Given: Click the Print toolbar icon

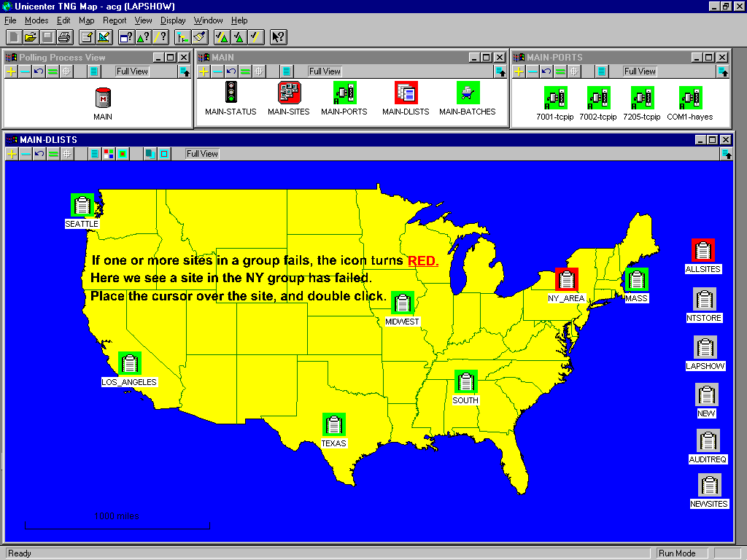Looking at the screenshot, I should pyautogui.click(x=64, y=37).
